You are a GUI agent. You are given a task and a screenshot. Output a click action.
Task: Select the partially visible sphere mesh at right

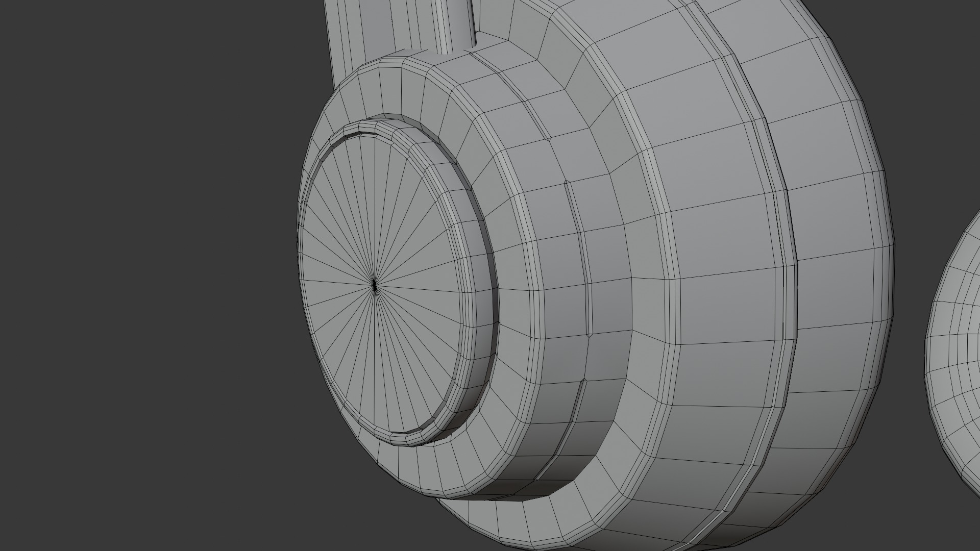(x=953, y=354)
